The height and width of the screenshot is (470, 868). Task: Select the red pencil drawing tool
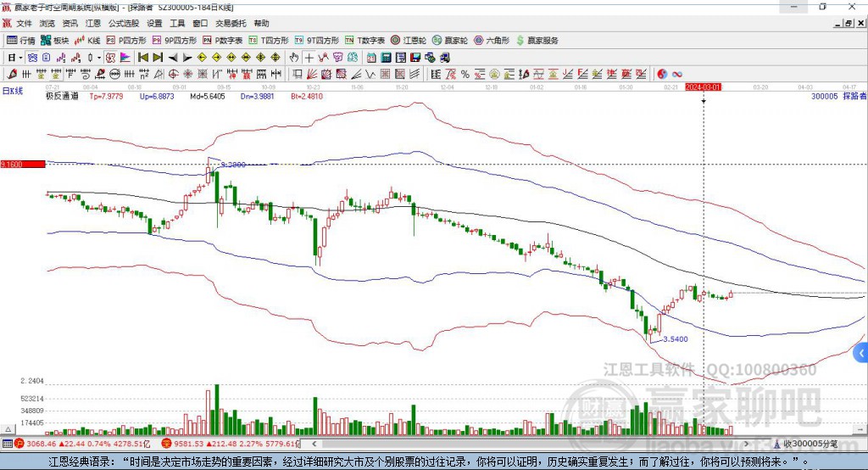coord(12,74)
